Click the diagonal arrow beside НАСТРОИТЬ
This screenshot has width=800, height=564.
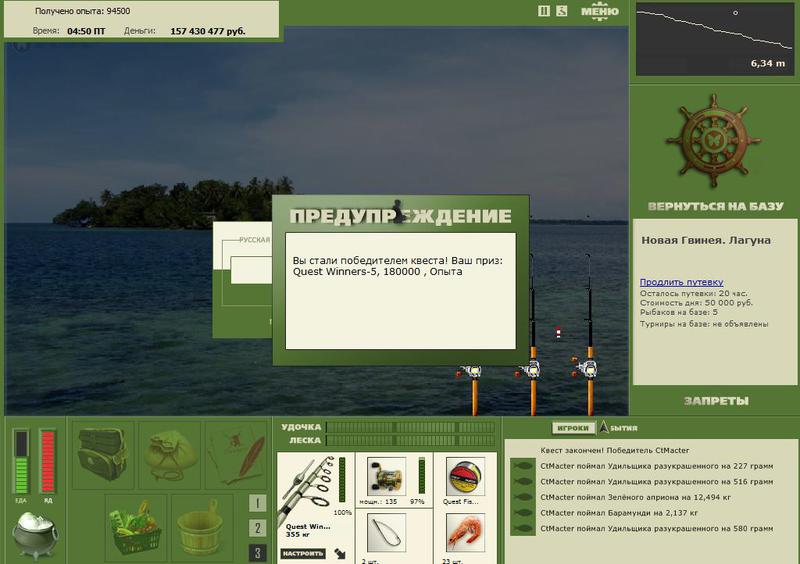340,553
